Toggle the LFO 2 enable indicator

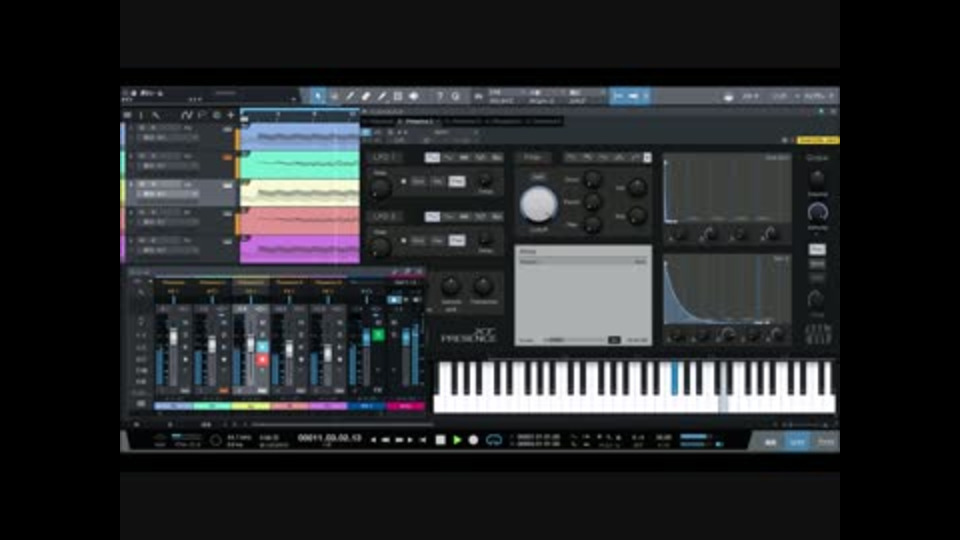coord(403,241)
